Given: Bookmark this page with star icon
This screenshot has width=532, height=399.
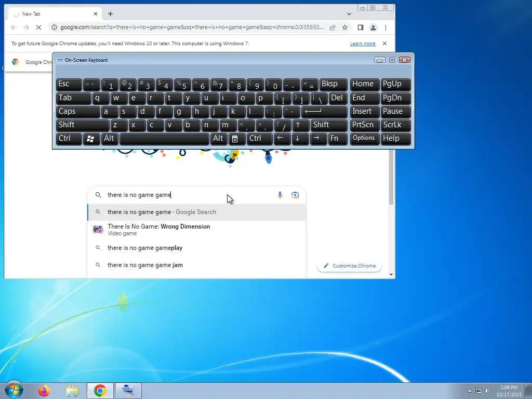Looking at the screenshot, I should click(x=345, y=28).
